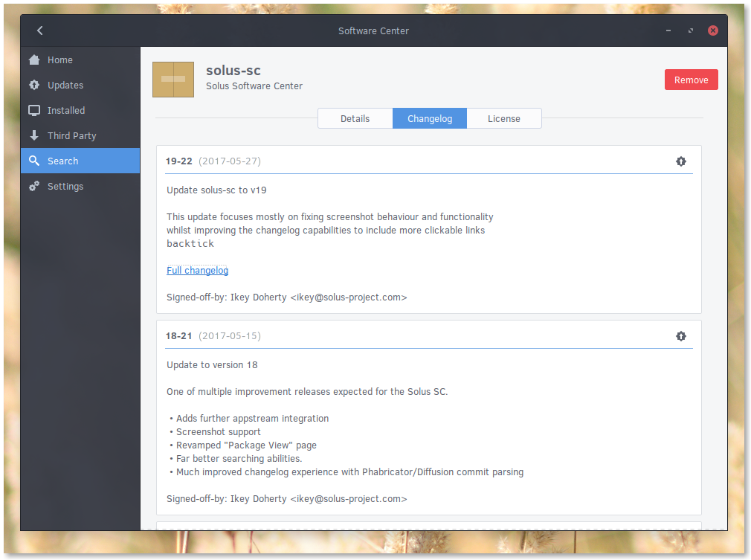The width and height of the screenshot is (751, 560).
Task: Close the Software Center window
Action: (713, 30)
